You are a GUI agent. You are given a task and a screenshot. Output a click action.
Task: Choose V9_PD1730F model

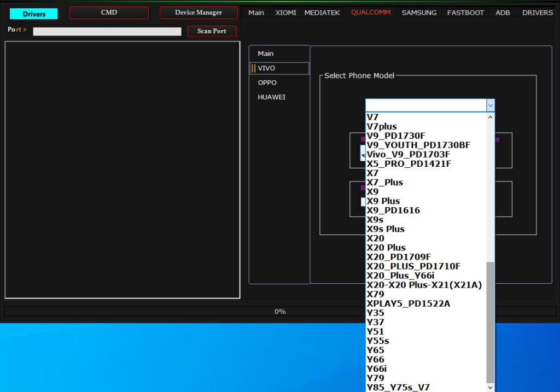[426, 136]
